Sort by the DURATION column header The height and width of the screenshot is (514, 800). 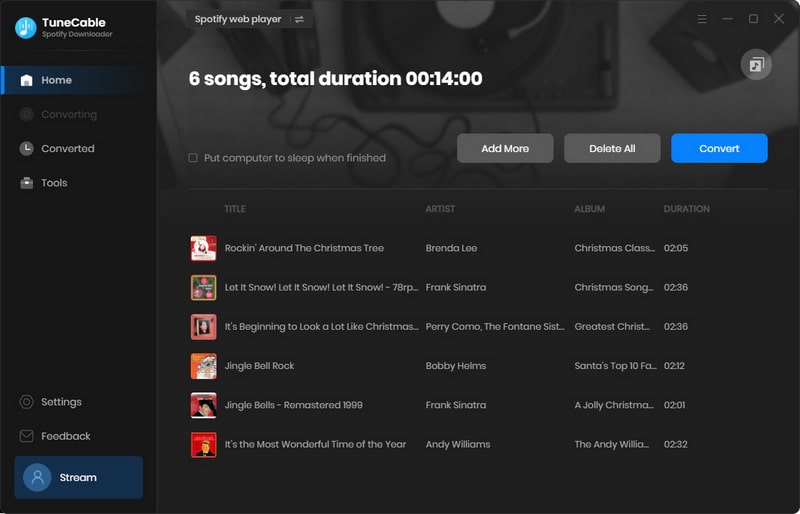click(x=686, y=209)
